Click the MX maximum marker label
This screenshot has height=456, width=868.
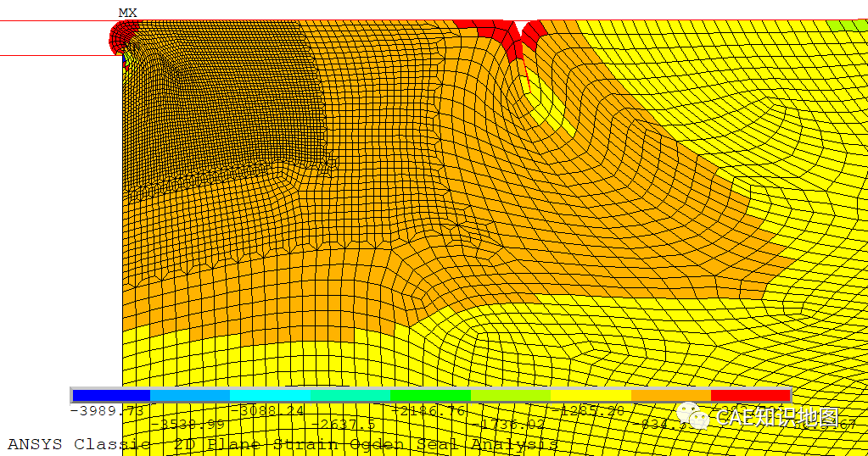tap(127, 12)
